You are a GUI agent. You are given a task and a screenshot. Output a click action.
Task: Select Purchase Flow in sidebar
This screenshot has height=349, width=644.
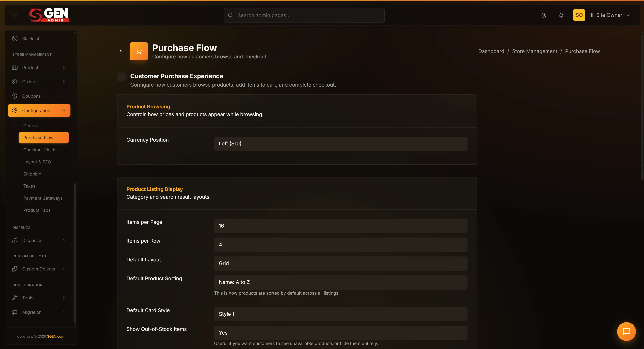(44, 138)
